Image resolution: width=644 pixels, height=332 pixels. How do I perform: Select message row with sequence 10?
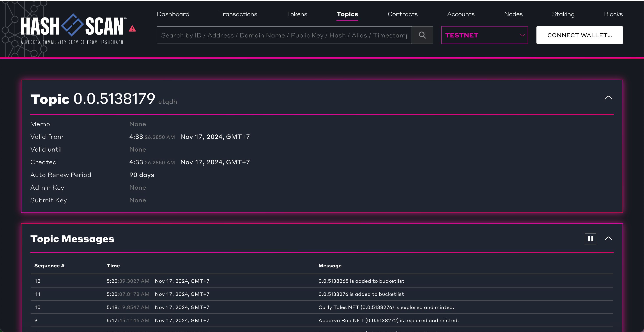(x=322, y=307)
